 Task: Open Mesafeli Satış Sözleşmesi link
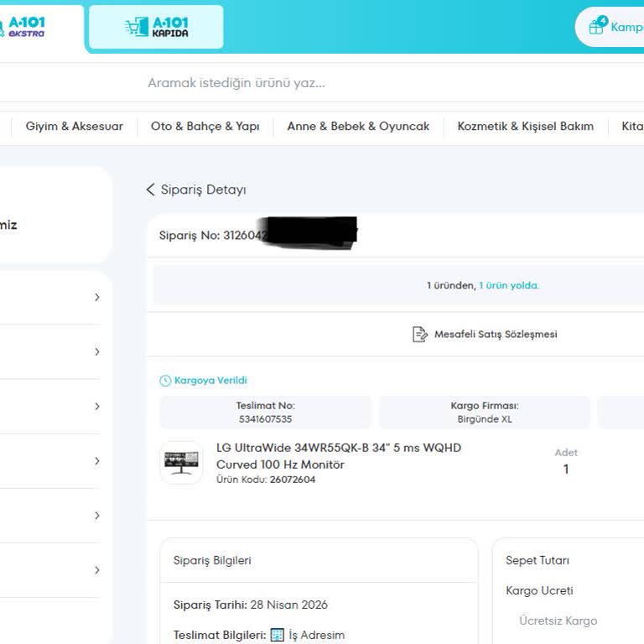point(496,335)
